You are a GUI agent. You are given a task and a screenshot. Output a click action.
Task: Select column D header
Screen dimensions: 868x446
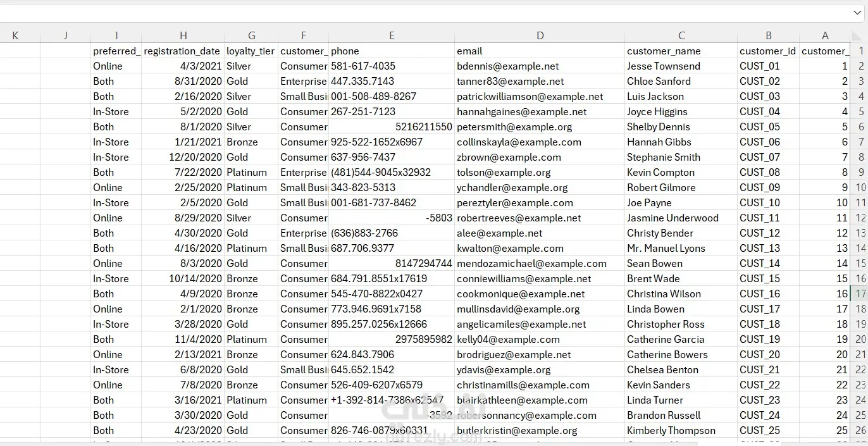tap(540, 35)
